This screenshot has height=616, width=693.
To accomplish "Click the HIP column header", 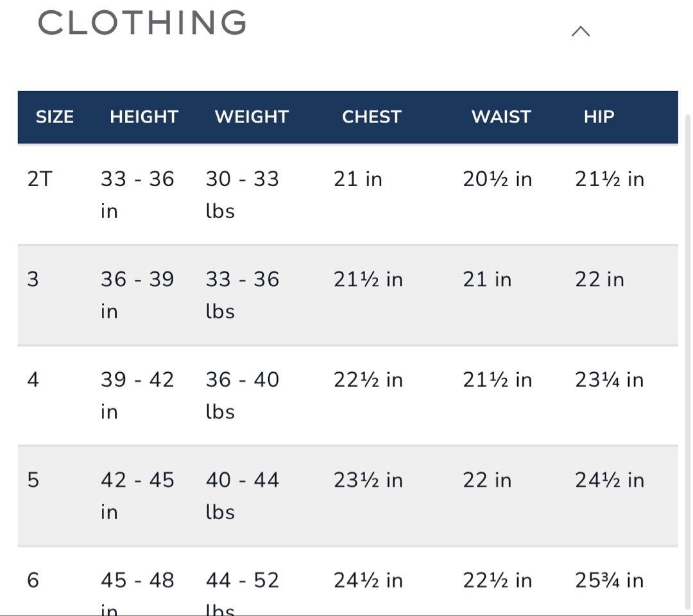I will [599, 117].
